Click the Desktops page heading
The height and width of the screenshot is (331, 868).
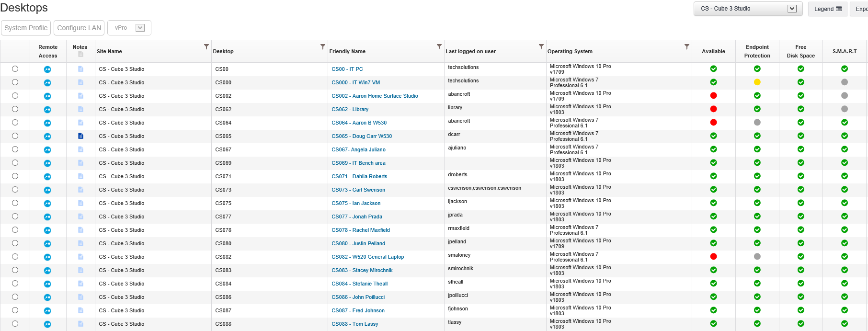pyautogui.click(x=24, y=8)
